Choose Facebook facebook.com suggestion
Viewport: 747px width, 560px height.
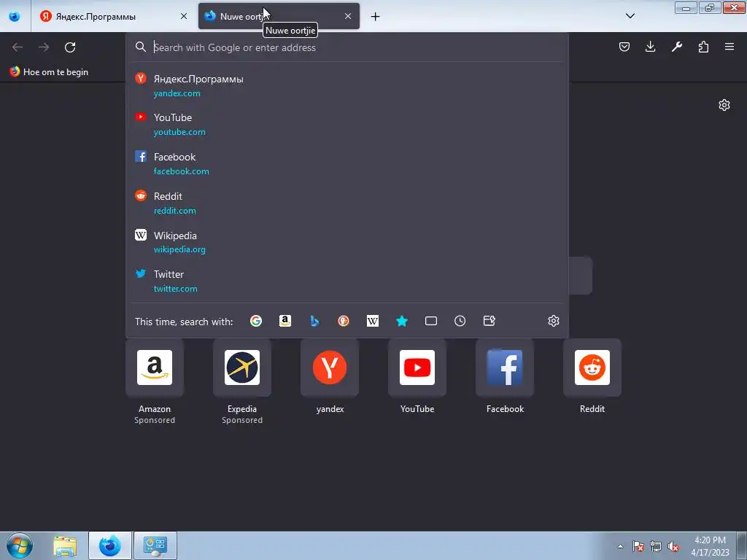pos(347,163)
